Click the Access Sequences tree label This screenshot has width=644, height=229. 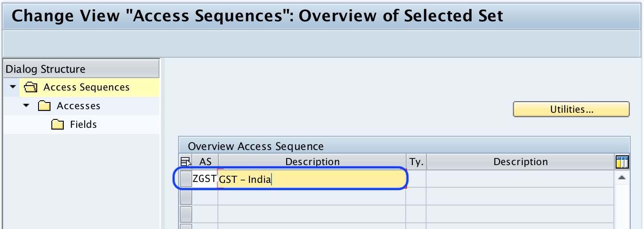86,87
